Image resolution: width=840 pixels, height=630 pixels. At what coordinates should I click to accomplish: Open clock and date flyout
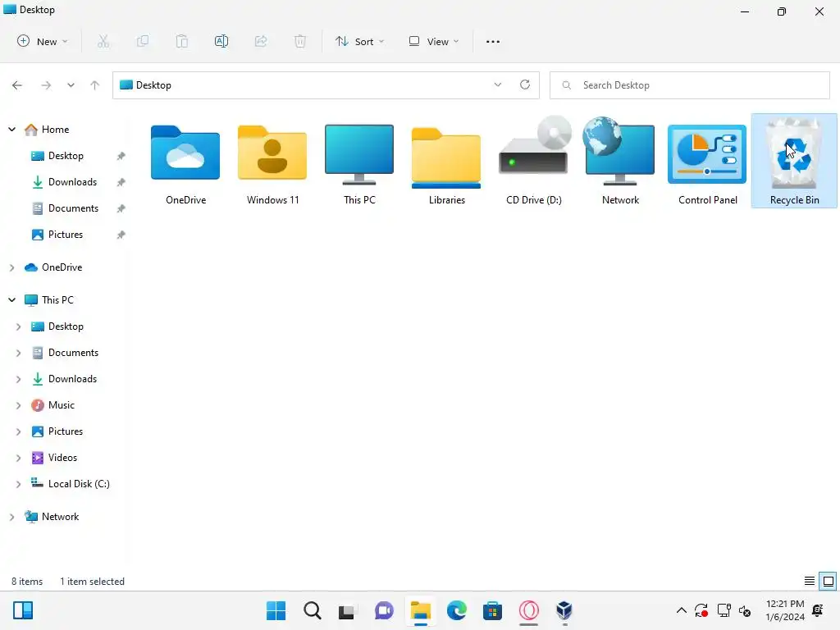tap(785, 610)
